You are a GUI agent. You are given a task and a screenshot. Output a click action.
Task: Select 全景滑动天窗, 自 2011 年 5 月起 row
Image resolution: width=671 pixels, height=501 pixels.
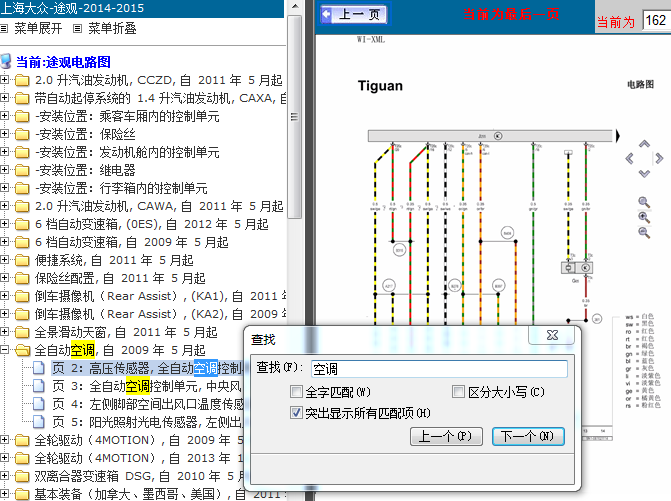coord(126,332)
